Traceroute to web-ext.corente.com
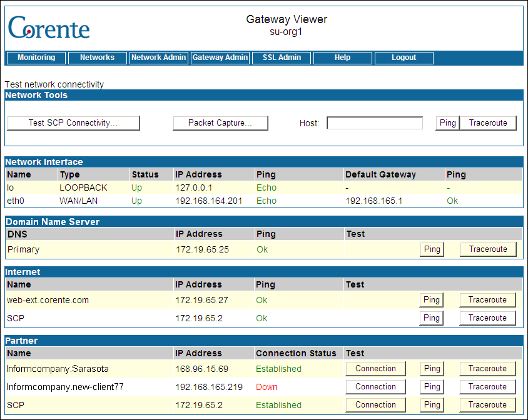The width and height of the screenshot is (528, 420). [487, 300]
